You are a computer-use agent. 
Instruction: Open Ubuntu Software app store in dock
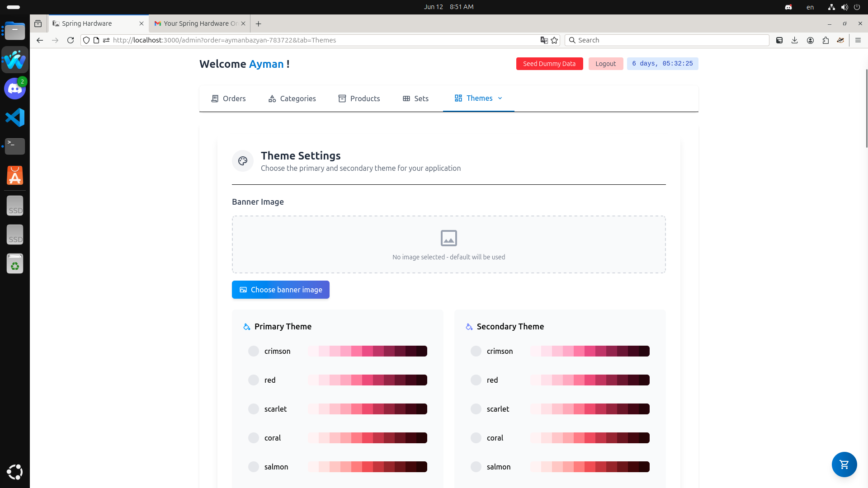click(x=15, y=175)
